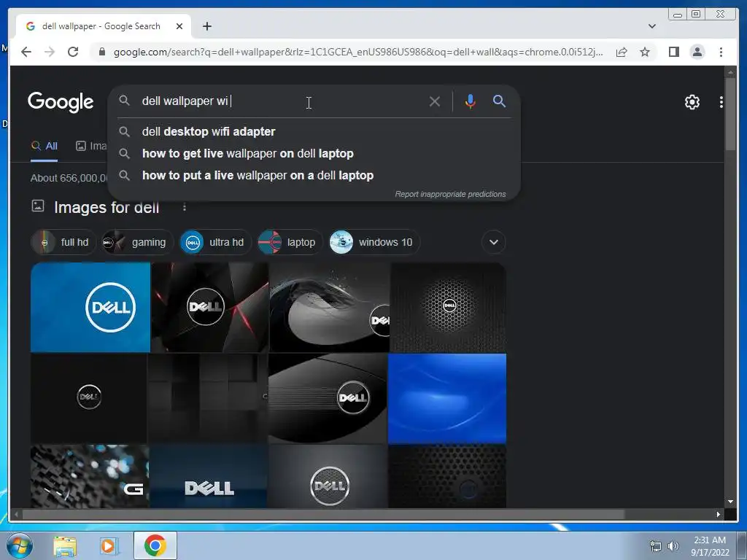The height and width of the screenshot is (560, 747).
Task: Click the vertical scrollbar down arrow
Action: click(x=730, y=502)
